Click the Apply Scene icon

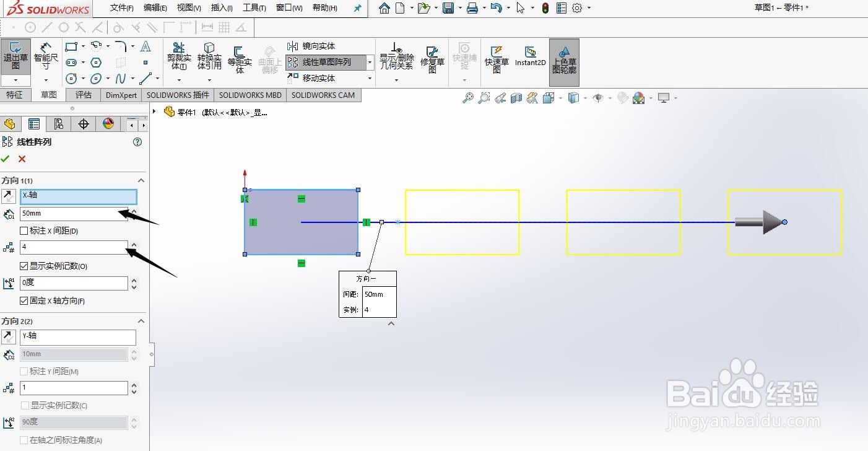click(639, 98)
